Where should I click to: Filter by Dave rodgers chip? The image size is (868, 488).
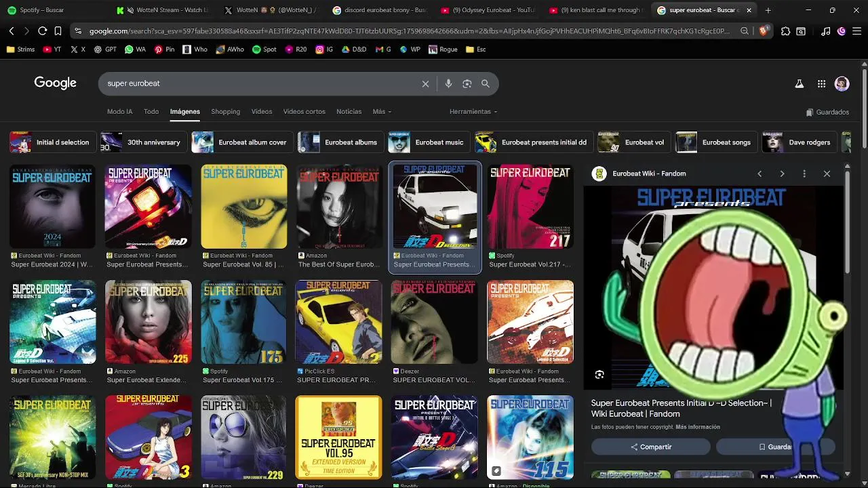tap(799, 142)
